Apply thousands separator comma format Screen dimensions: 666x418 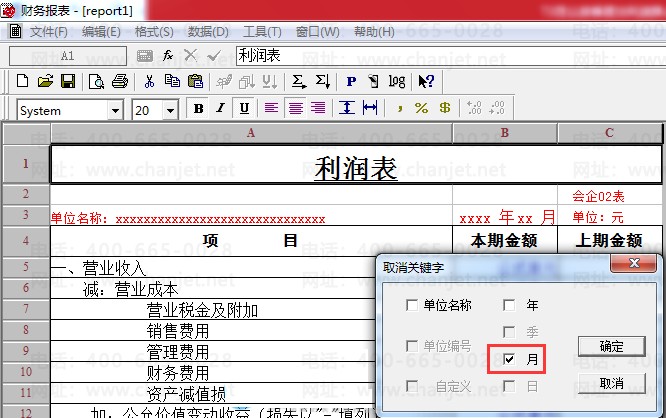pyautogui.click(x=400, y=108)
